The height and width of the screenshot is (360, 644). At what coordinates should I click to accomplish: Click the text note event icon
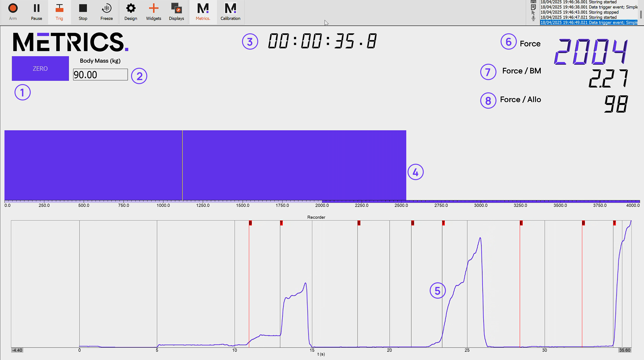[x=533, y=7]
